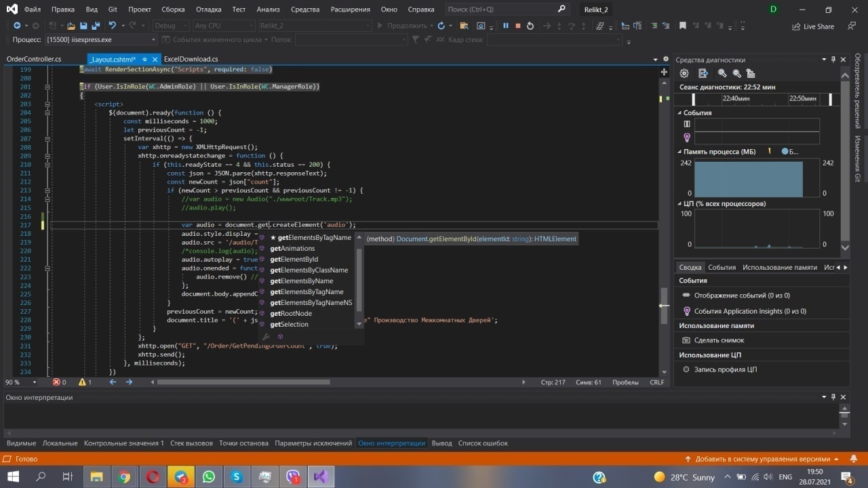Click Сделать снимок link

(719, 340)
